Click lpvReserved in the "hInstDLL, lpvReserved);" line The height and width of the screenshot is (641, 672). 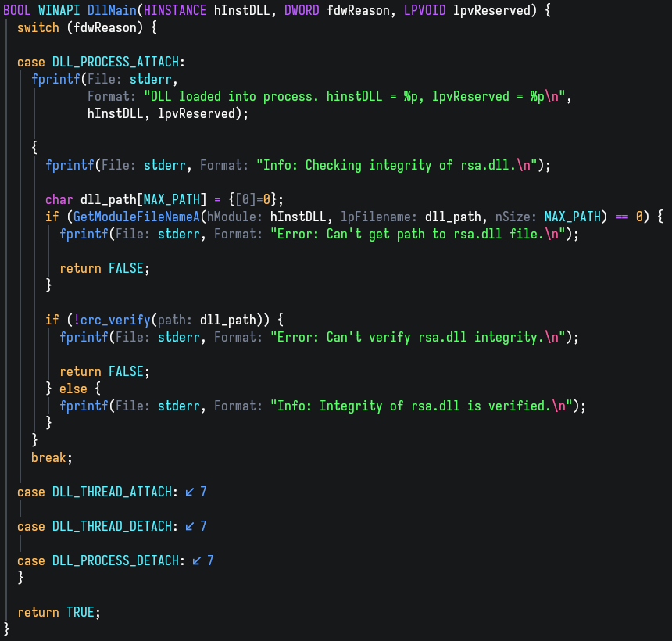click(196, 113)
